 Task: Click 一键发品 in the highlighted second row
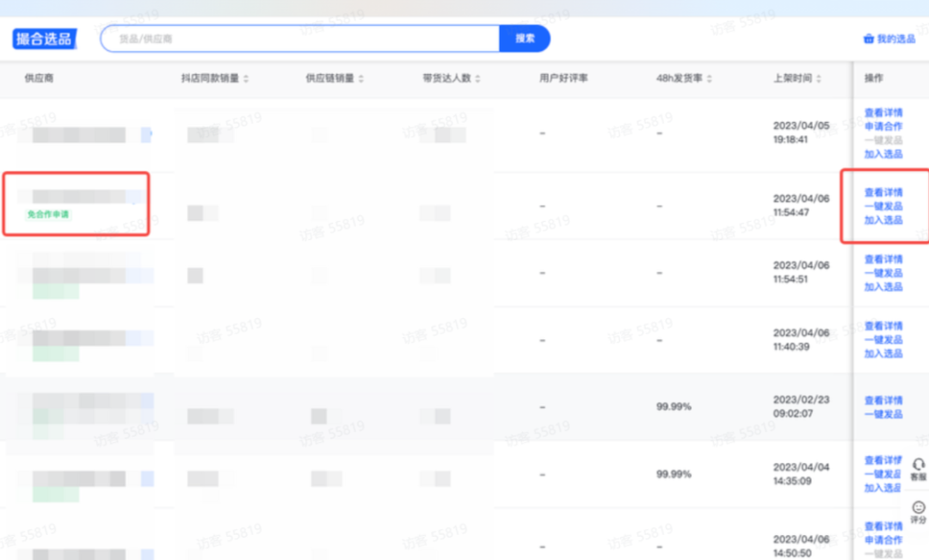point(883,206)
